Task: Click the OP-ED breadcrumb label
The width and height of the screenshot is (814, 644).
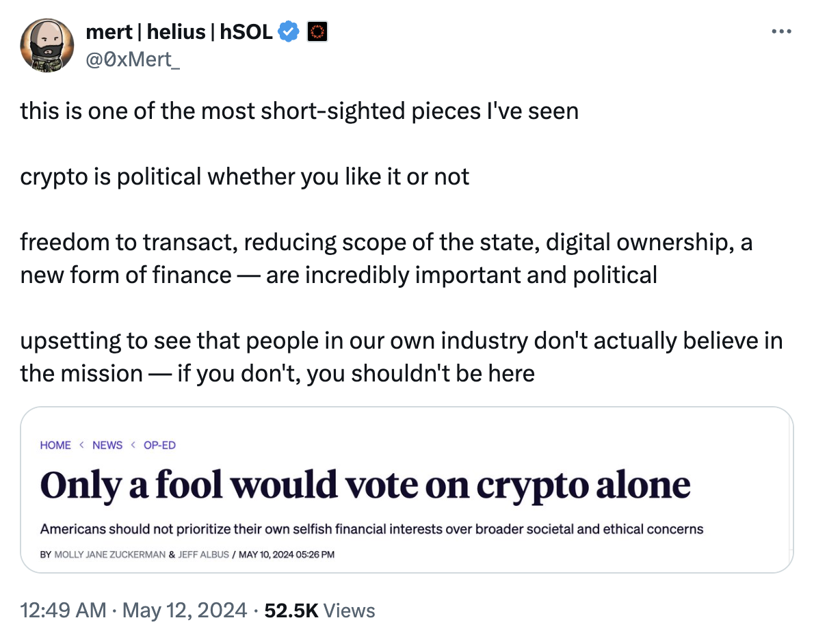Action: tap(159, 445)
